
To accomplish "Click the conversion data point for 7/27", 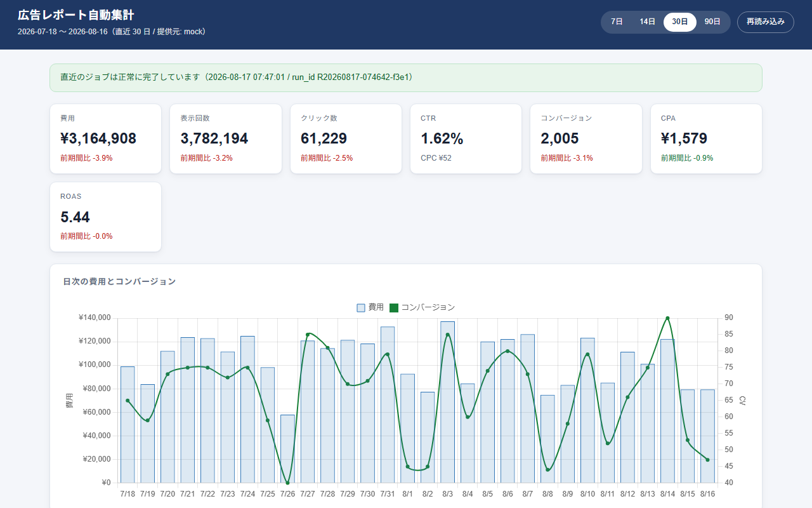I will point(308,334).
